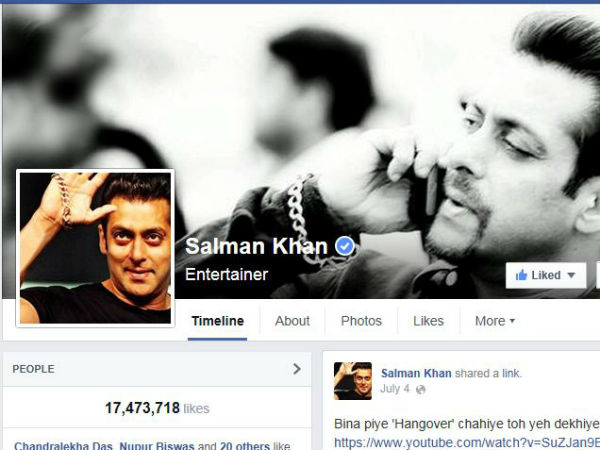
Task: Click Salman Khan name link in post
Action: click(416, 373)
